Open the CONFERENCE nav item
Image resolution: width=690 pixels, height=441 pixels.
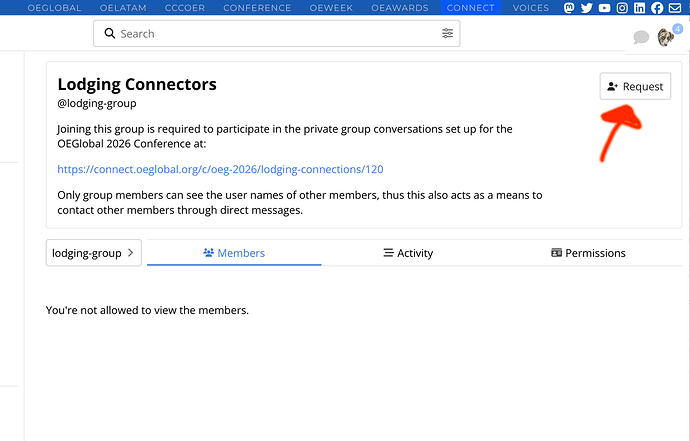[x=257, y=7]
